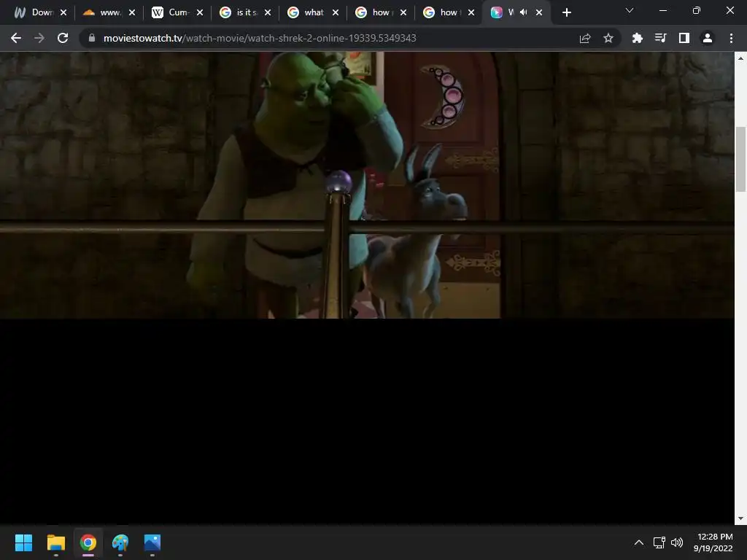Close the 'is it s' tab
747x560 pixels.
268,13
